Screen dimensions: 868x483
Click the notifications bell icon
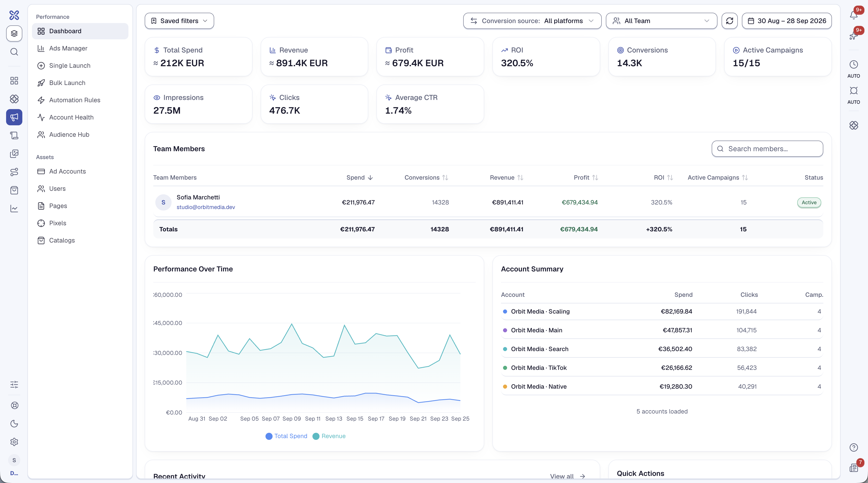tap(853, 15)
